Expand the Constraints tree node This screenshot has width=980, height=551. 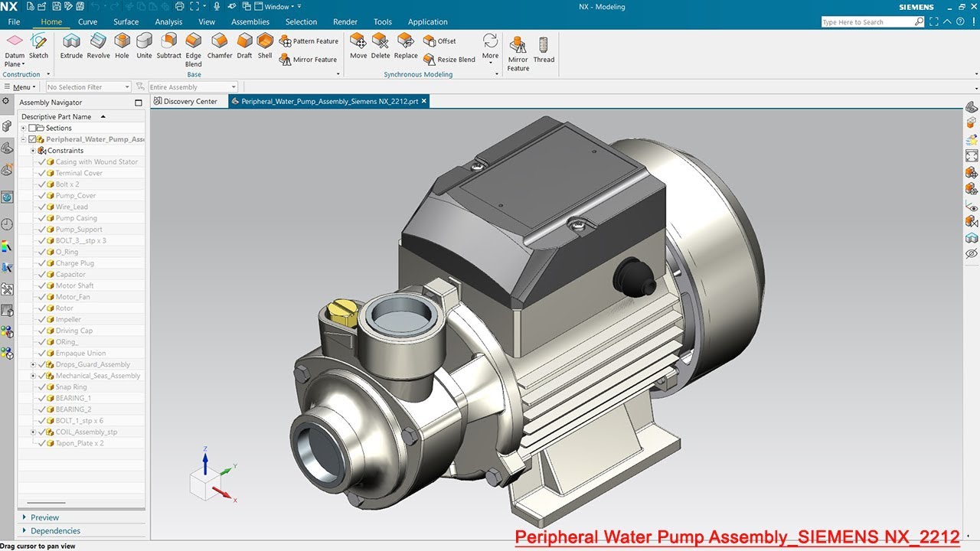pos(33,151)
